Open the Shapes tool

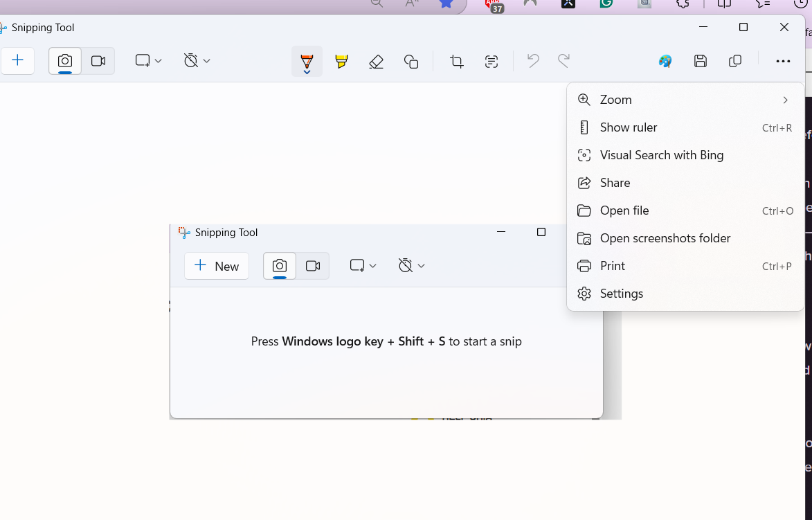click(411, 61)
